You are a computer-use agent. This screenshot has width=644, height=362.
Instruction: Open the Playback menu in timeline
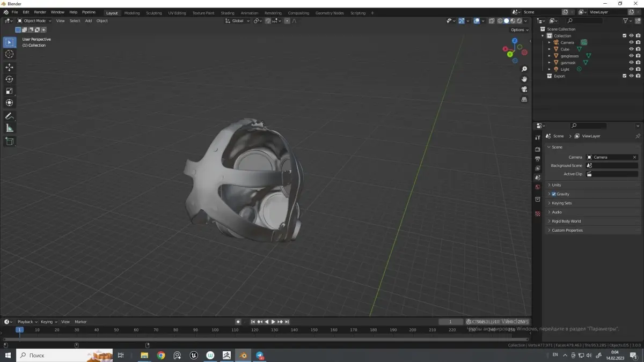click(x=27, y=322)
